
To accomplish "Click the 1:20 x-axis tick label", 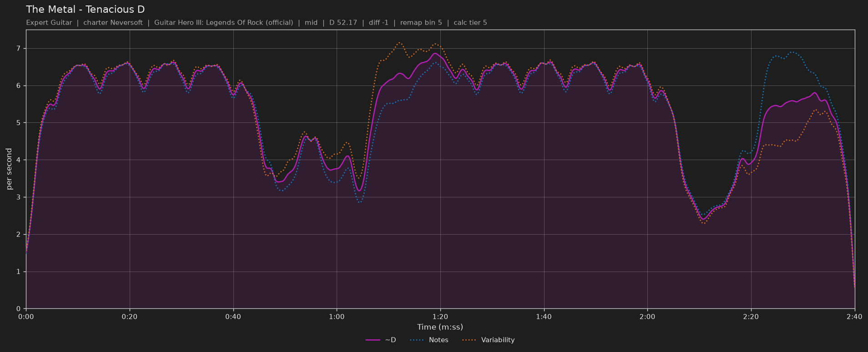I will (440, 317).
